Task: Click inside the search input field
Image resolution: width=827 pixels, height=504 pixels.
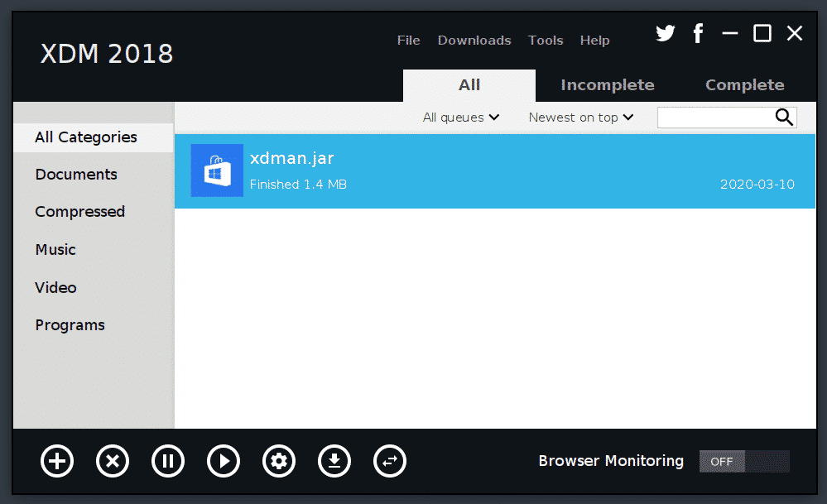Action: click(x=727, y=117)
